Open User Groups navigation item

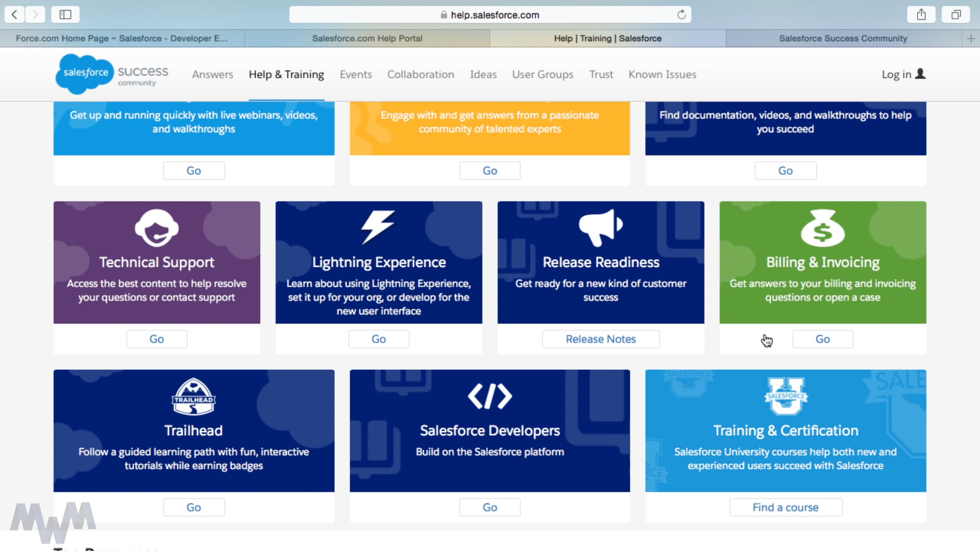(x=543, y=74)
